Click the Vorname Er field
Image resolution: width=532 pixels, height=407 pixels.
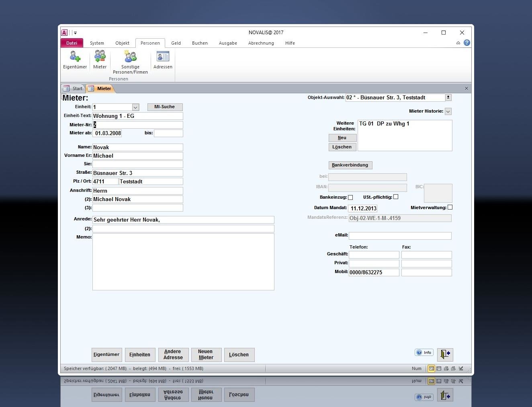137,156
